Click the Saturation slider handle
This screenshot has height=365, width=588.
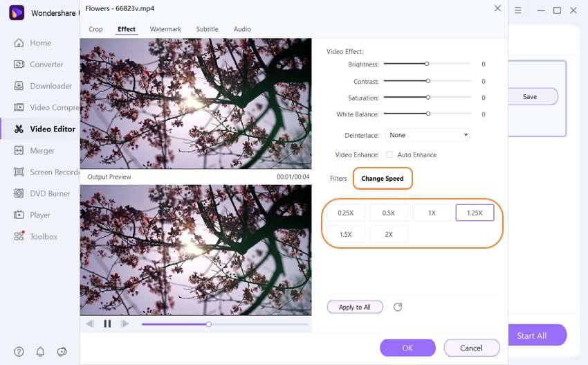428,97
